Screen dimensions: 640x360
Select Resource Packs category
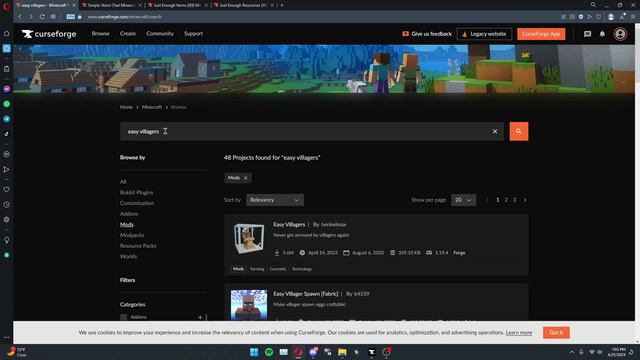(x=138, y=246)
